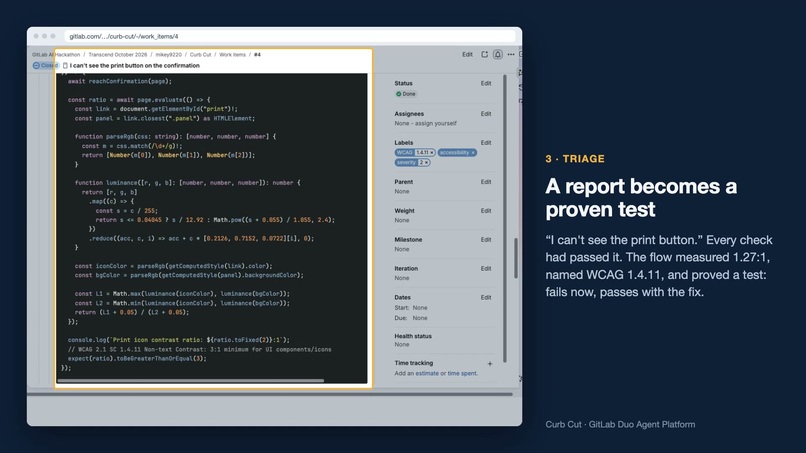
Task: Click the 'console.log' code line
Action: (179, 340)
